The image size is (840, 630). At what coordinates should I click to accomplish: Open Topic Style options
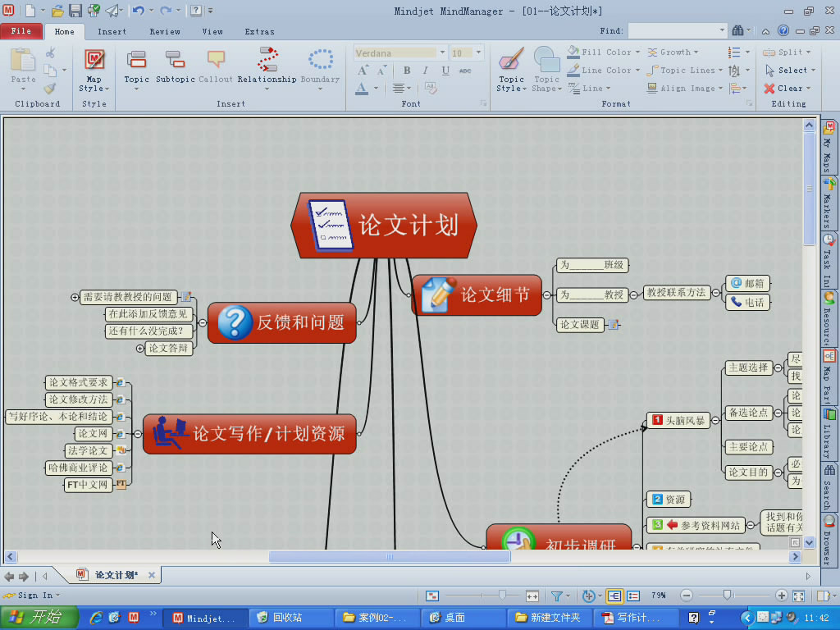point(511,71)
